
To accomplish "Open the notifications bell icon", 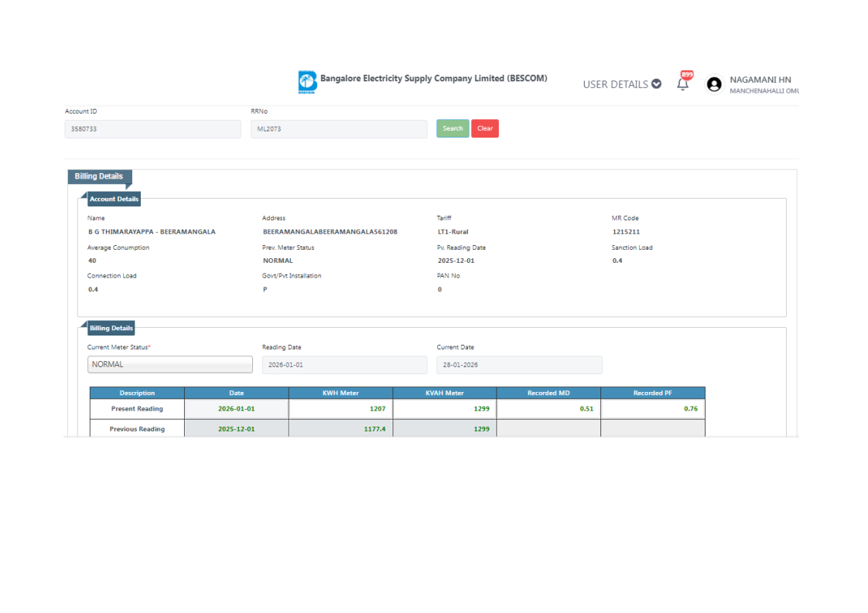I will [682, 85].
